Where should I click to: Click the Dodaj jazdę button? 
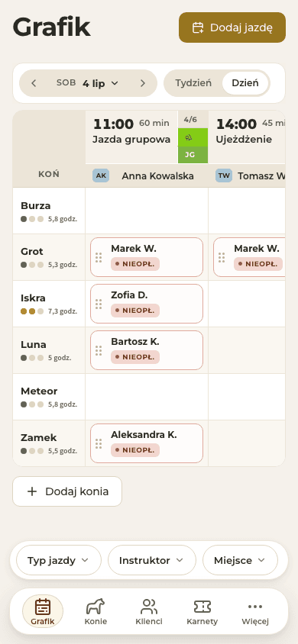point(232,27)
